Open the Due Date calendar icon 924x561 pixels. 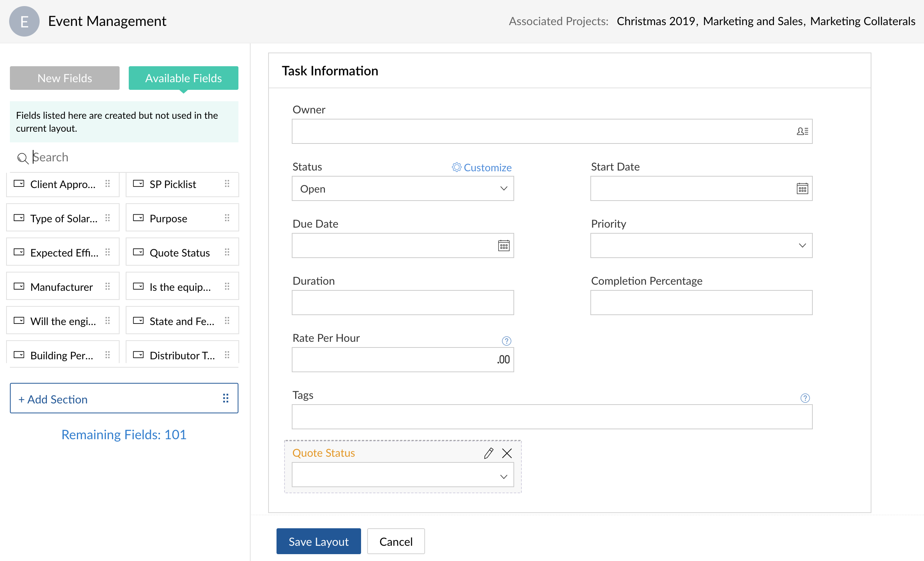(504, 245)
